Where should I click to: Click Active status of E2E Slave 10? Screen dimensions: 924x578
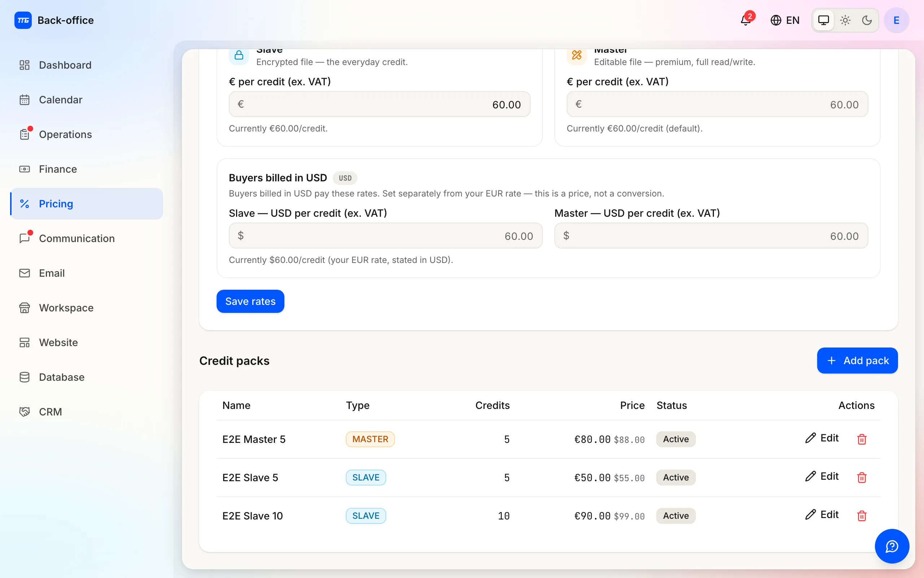pyautogui.click(x=676, y=516)
